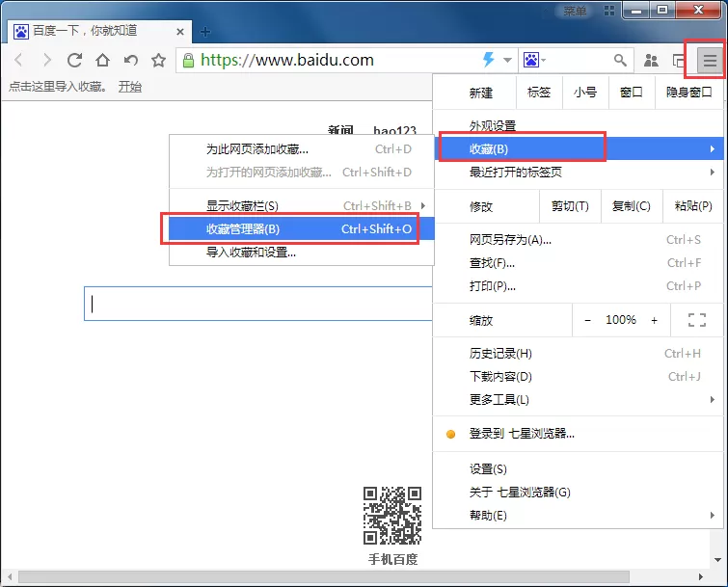This screenshot has width=728, height=587.
Task: Close the Baidu tab
Action: (x=180, y=32)
